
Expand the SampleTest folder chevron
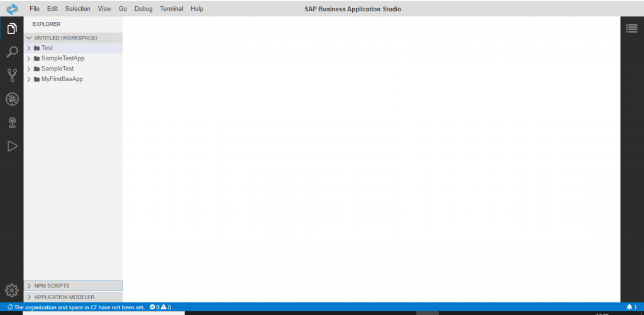tap(29, 69)
